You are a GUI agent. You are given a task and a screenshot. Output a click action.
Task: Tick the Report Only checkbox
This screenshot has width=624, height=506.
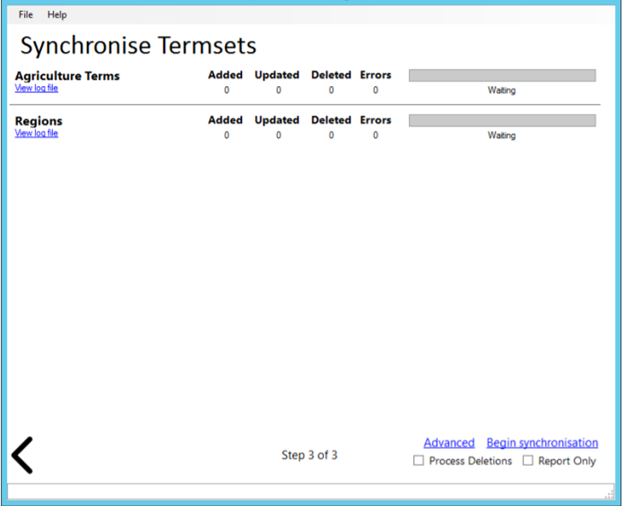(x=528, y=461)
